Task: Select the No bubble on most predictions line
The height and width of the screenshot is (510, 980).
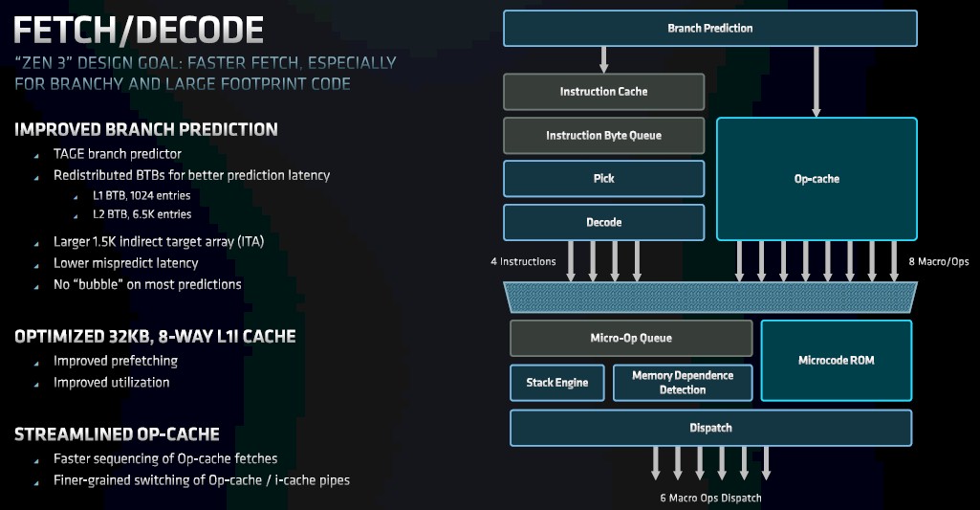Action: [147, 285]
